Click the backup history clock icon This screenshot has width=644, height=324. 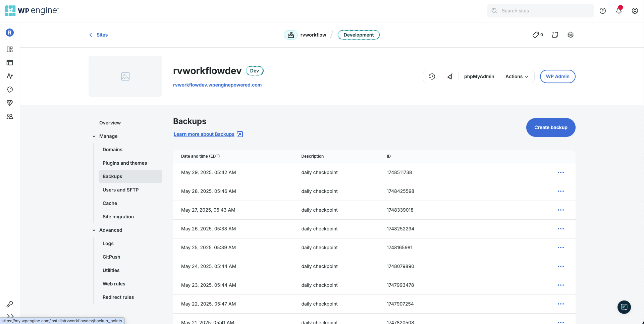pyautogui.click(x=432, y=76)
